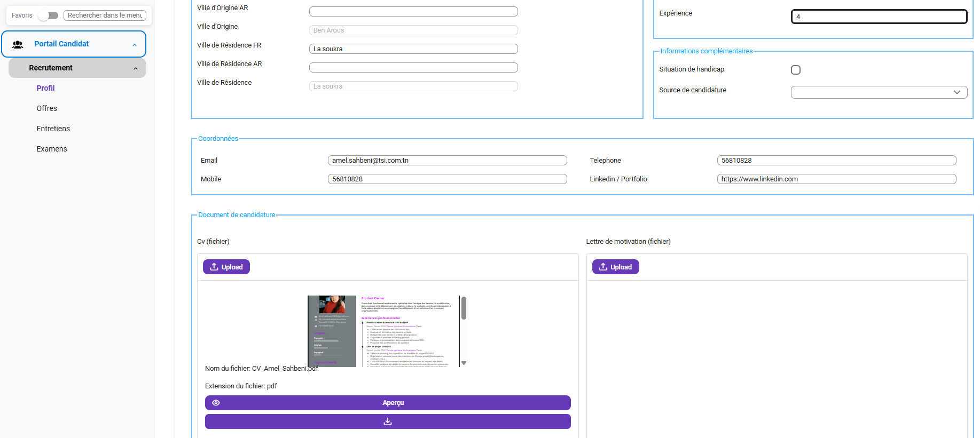The image size is (980, 438).
Task: Select the Examens menu item
Action: tap(52, 149)
